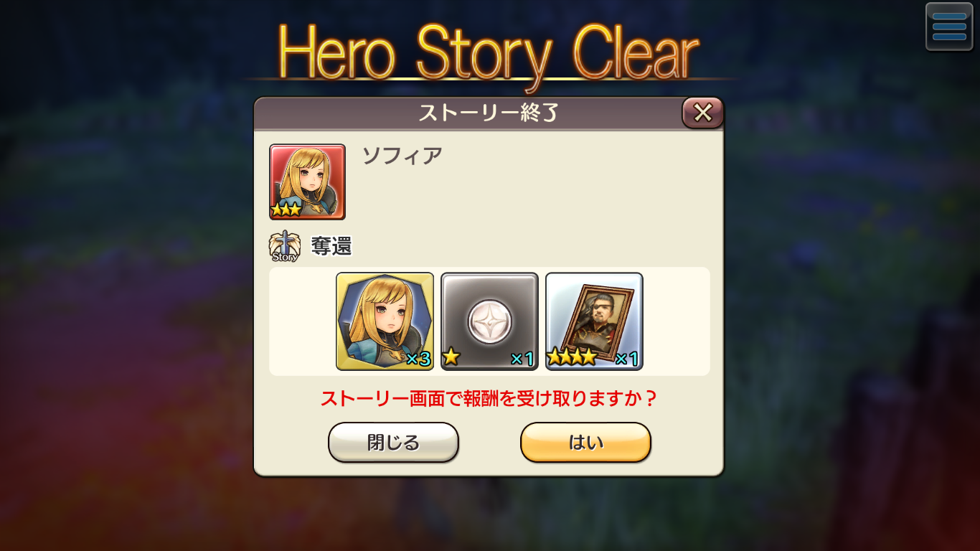Click the Story sword emblem icon
This screenshot has width=980, height=551.
click(x=285, y=247)
